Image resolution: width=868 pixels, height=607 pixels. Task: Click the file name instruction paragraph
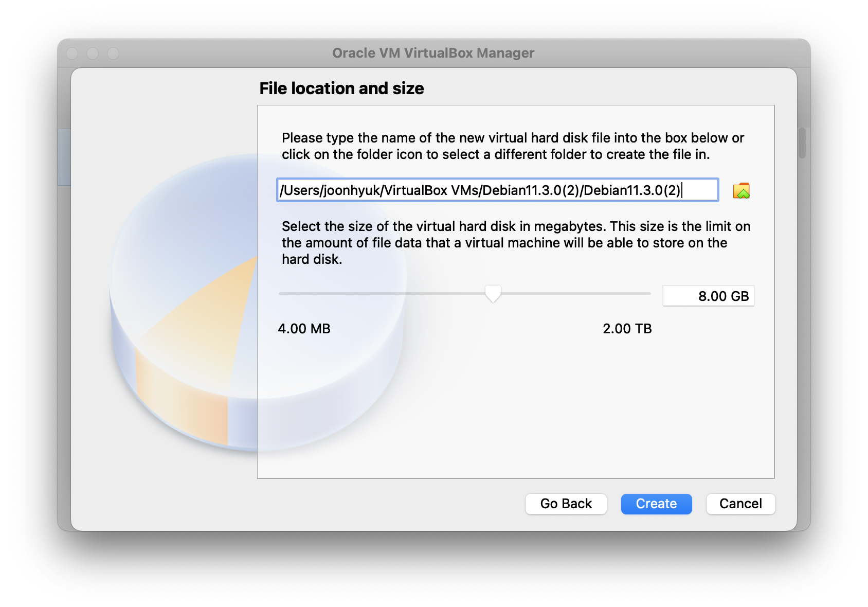click(x=512, y=146)
